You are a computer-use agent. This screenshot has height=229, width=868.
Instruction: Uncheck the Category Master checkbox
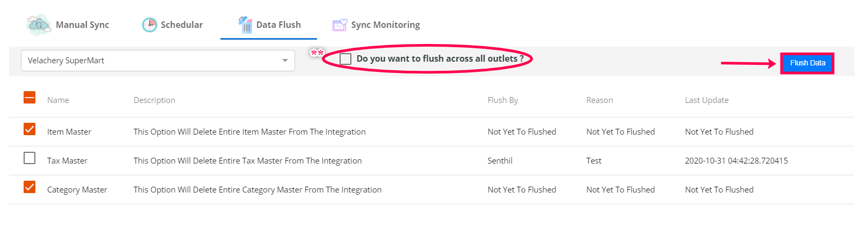[x=30, y=187]
